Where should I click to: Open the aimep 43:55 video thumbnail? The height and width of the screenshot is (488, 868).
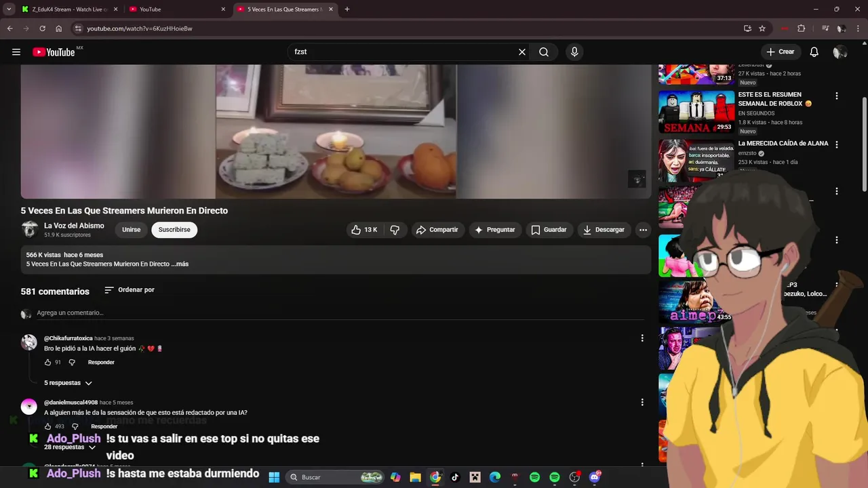click(695, 302)
